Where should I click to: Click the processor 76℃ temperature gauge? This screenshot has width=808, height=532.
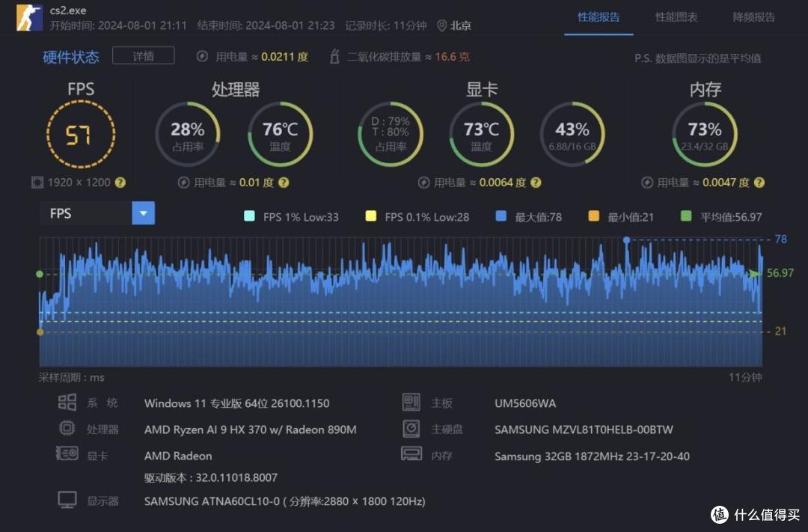(x=280, y=135)
